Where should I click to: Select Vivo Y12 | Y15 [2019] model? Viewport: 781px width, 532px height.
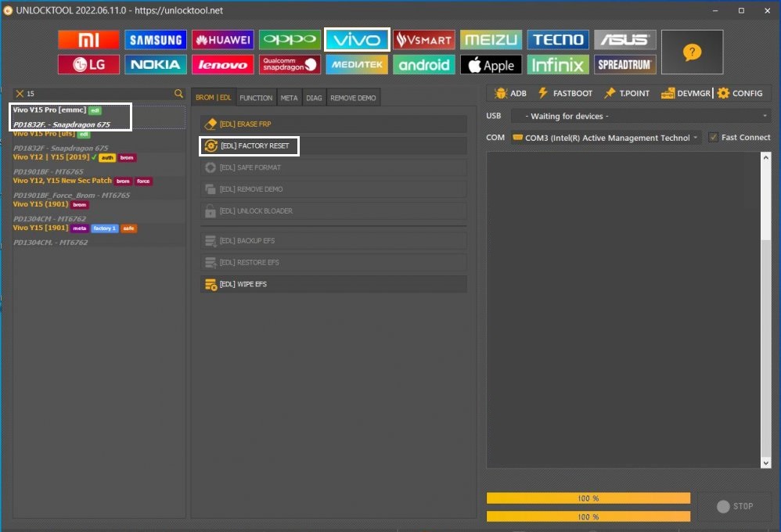click(x=99, y=164)
